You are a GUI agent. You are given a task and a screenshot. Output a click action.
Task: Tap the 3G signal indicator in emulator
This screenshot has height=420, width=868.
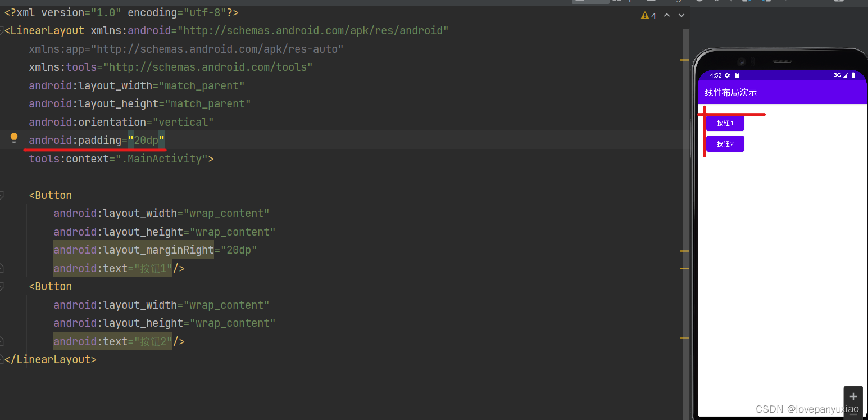pos(837,75)
